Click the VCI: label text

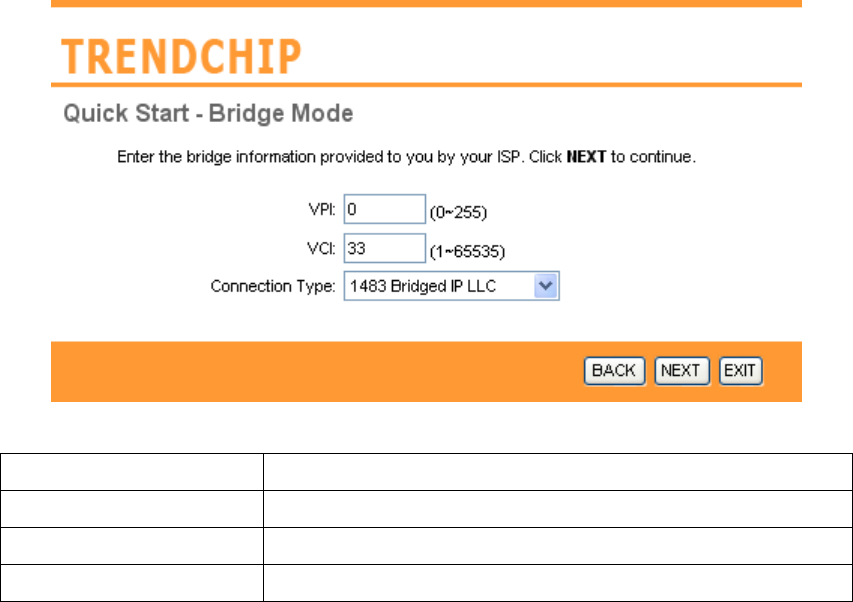click(323, 248)
